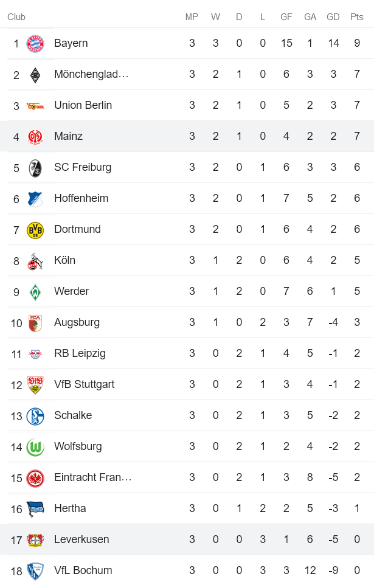Sort by the W wins column

pos(215,17)
